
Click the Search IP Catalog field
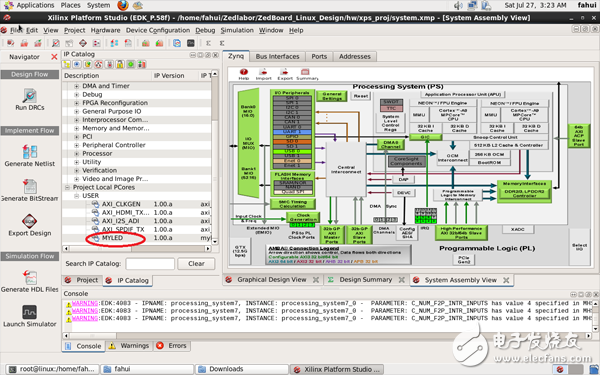pos(150,264)
